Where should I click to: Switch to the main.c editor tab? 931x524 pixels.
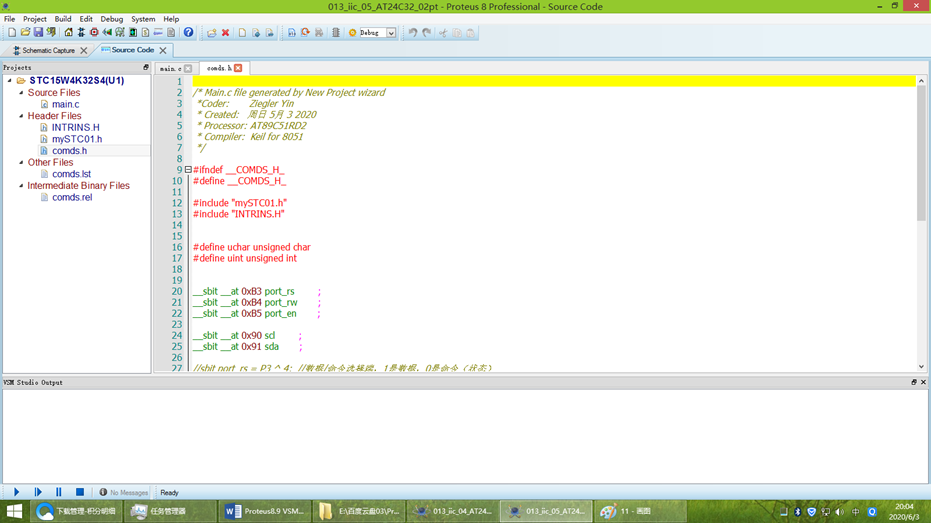[171, 68]
